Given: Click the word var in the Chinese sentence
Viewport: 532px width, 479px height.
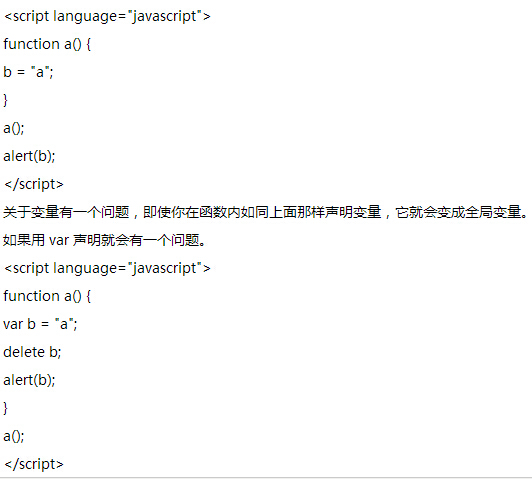Looking at the screenshot, I should pos(59,241).
